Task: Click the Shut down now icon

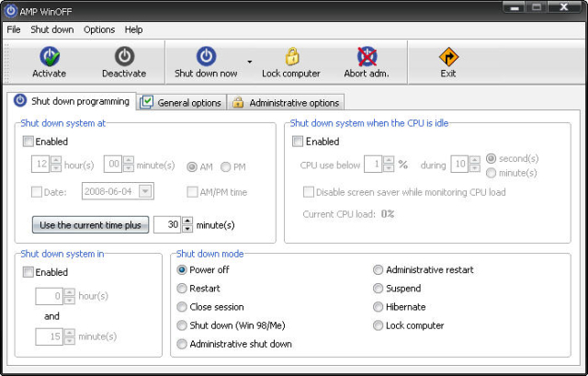Action: [x=206, y=56]
